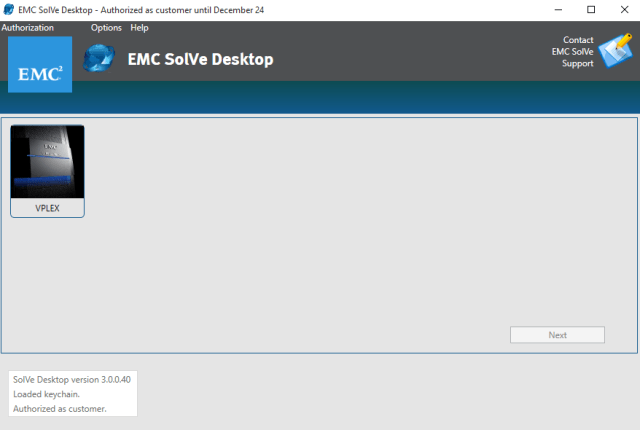
Task: Click the Contact Support notepad icon
Action: (x=616, y=51)
